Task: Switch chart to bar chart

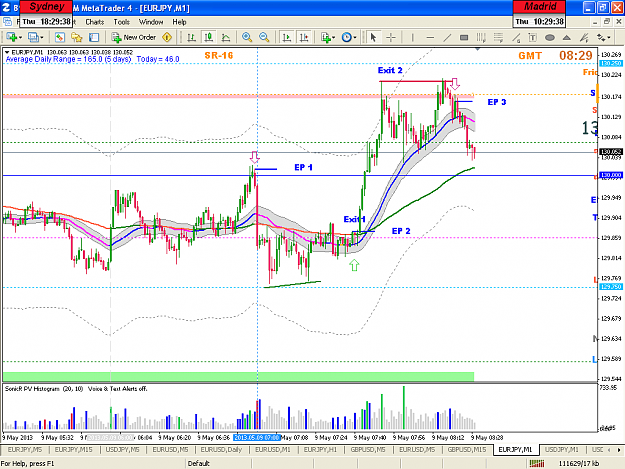Action: [191, 37]
